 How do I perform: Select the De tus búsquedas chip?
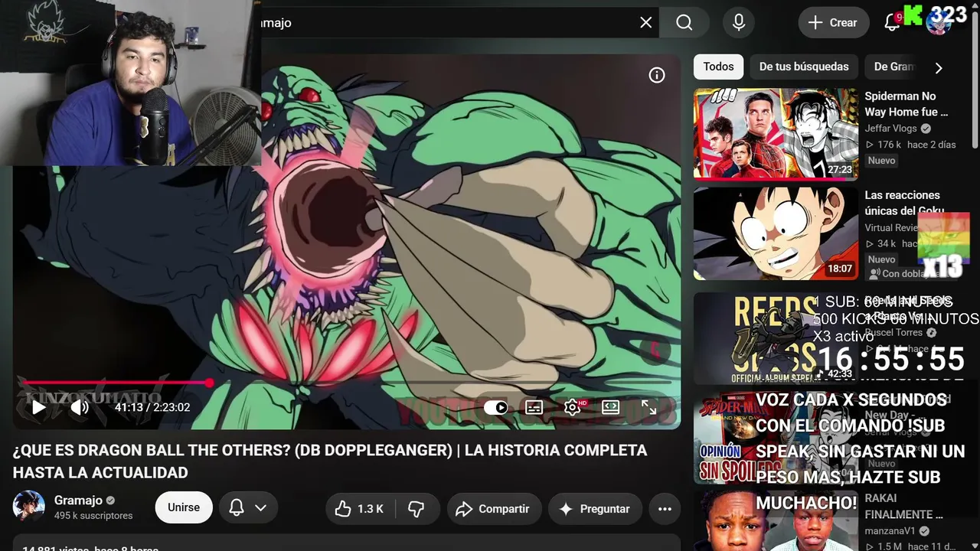[804, 67]
